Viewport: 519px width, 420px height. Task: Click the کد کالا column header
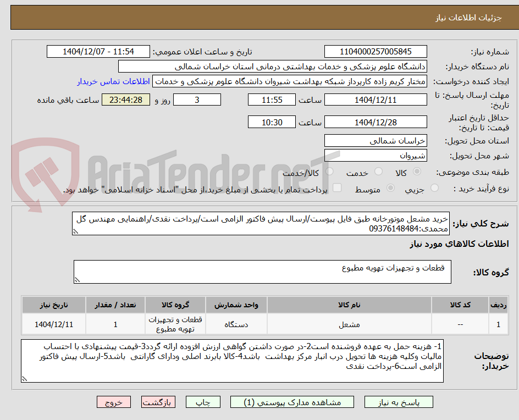pos(460,305)
